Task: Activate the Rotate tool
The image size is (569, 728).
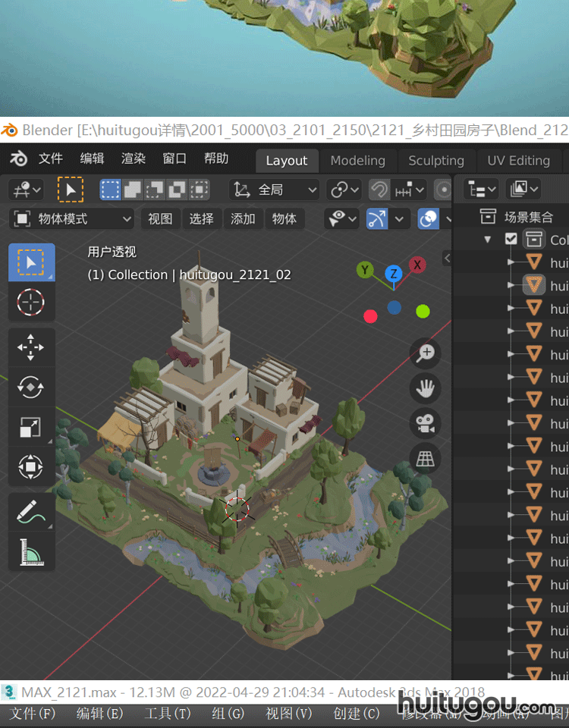Action: point(30,387)
